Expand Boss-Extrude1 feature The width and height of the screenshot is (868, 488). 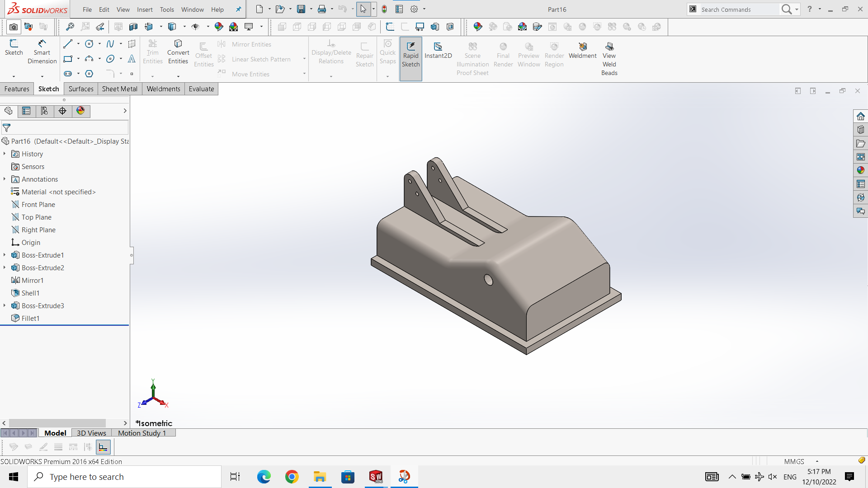coord(5,255)
